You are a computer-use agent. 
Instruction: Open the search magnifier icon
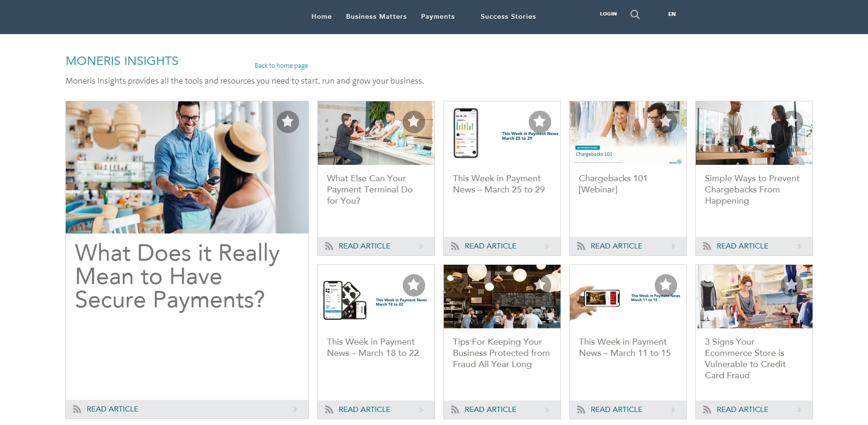pyautogui.click(x=635, y=14)
